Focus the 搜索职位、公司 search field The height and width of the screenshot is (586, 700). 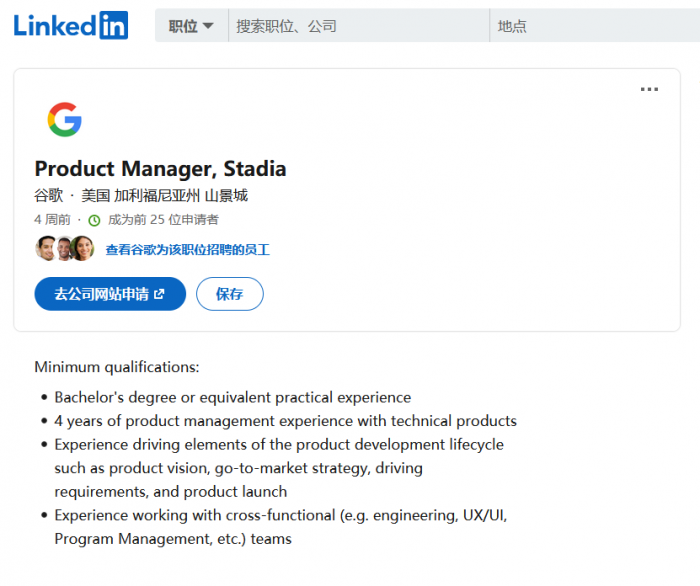(x=359, y=26)
